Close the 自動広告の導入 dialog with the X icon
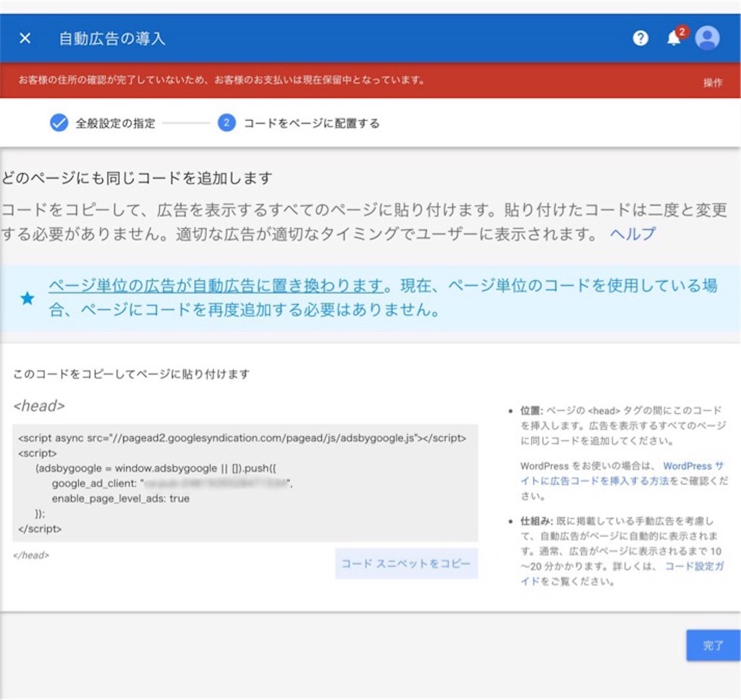 25,38
